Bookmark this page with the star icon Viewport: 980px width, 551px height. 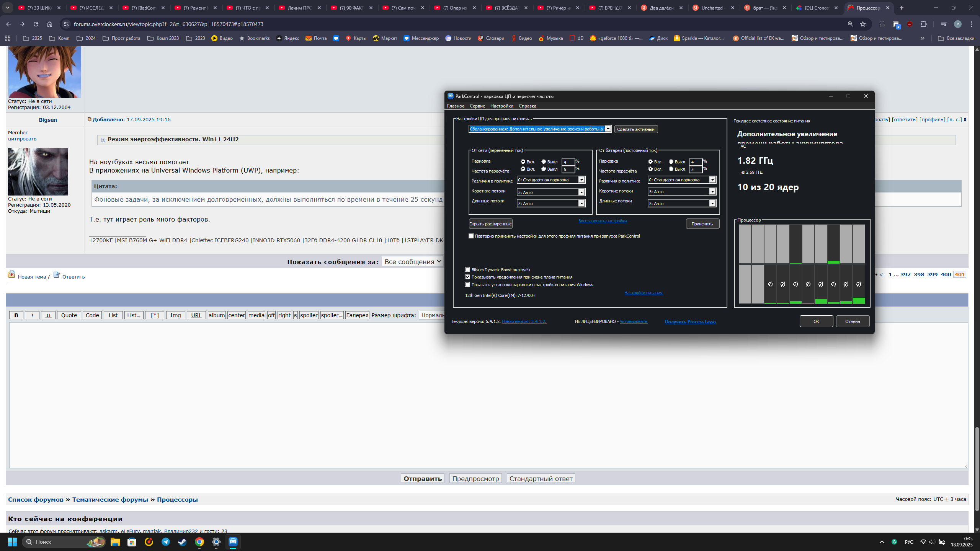(x=863, y=24)
